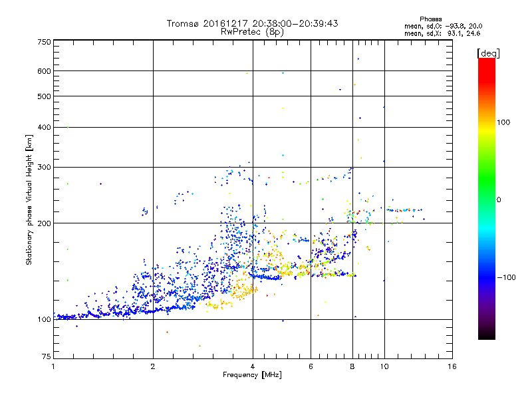Click the 'RwPretec (8p)' subtitle
This screenshot has width=532, height=399.
pos(252,32)
